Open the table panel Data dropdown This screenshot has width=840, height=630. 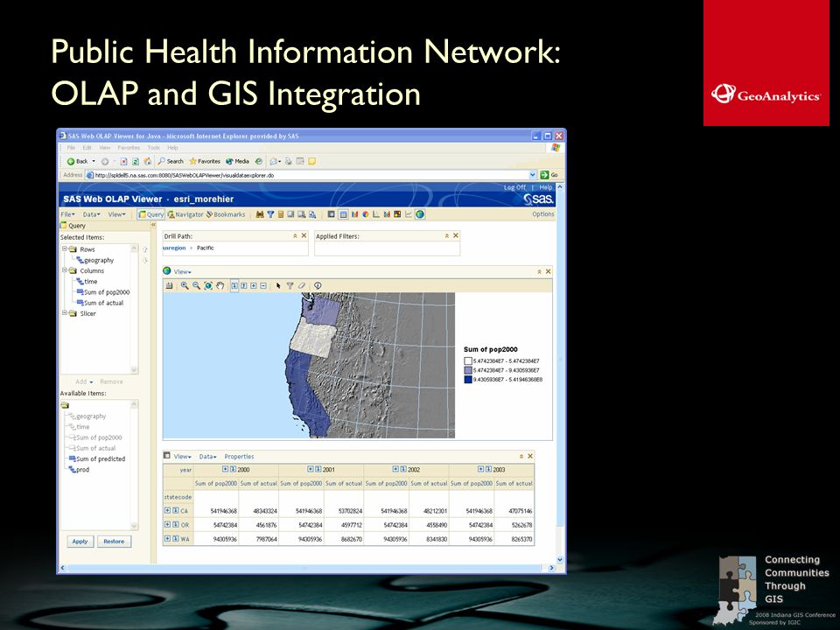coord(208,457)
